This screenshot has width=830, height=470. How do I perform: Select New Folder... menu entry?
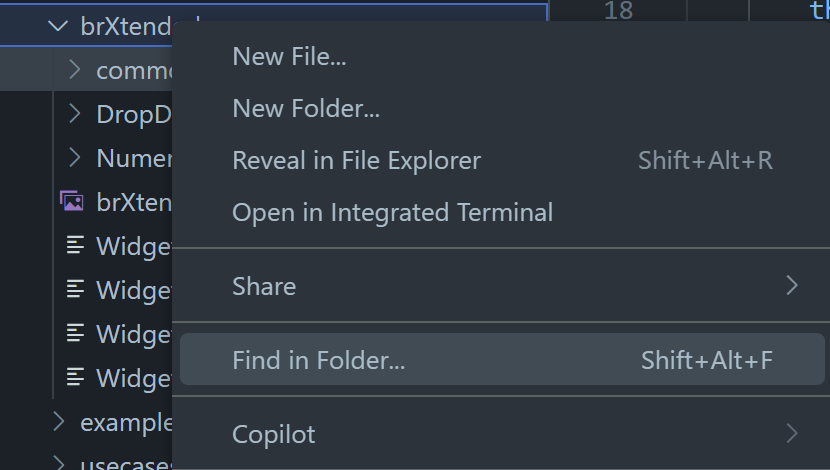tap(305, 108)
